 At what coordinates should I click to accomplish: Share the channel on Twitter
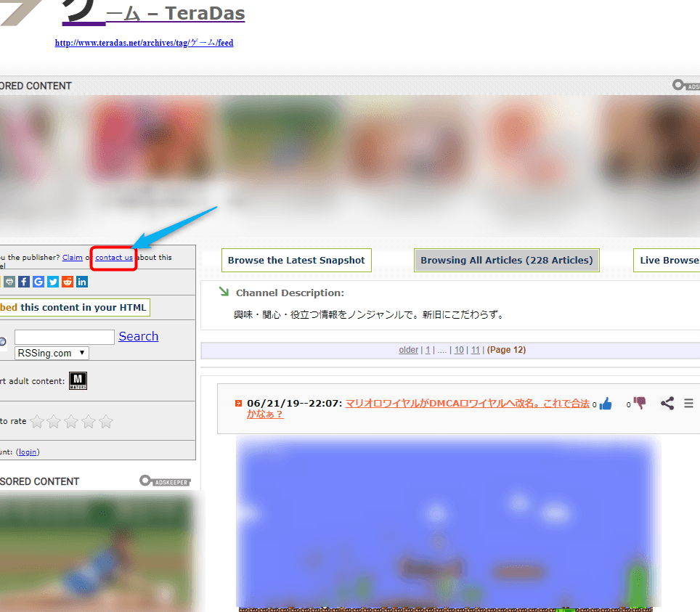[53, 282]
